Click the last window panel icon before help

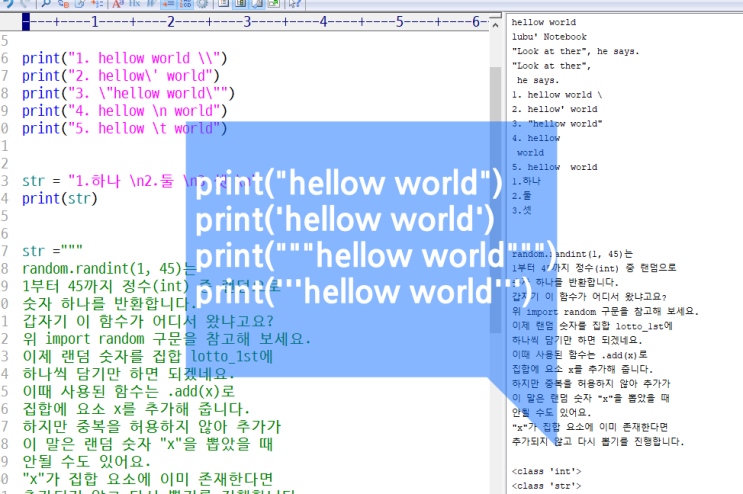pos(272,4)
